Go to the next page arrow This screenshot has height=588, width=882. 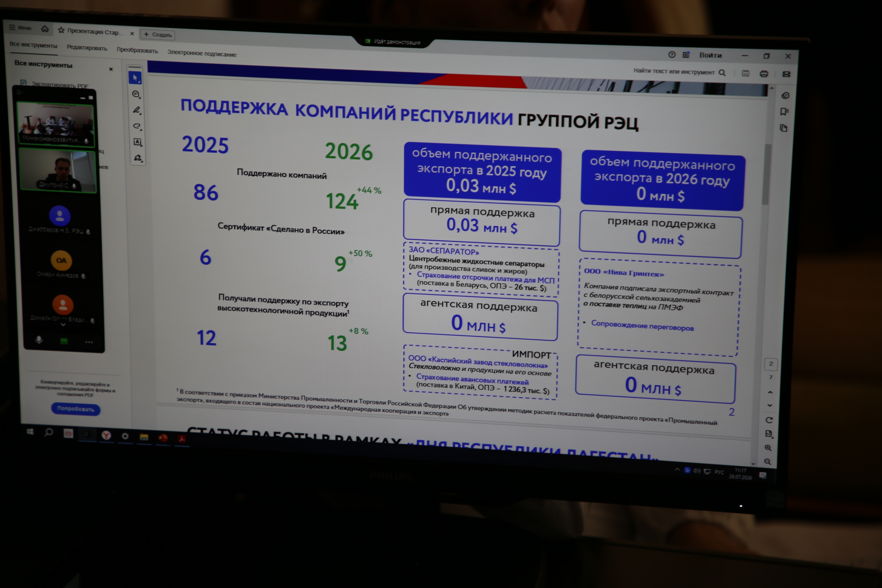(x=770, y=405)
